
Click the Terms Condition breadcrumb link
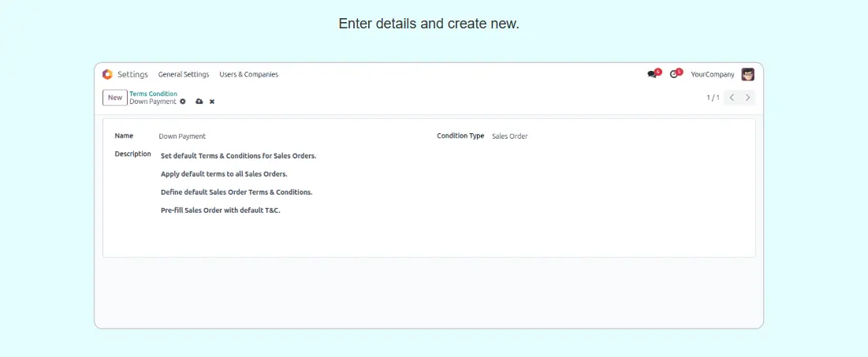tap(153, 94)
